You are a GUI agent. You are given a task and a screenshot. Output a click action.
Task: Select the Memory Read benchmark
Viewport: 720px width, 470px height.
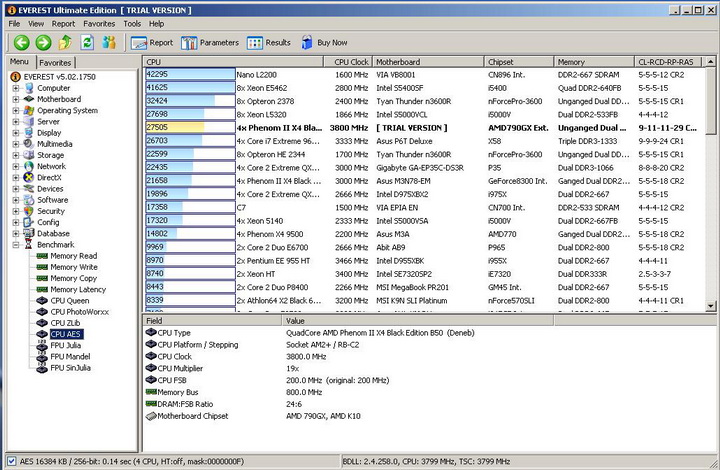[73, 256]
